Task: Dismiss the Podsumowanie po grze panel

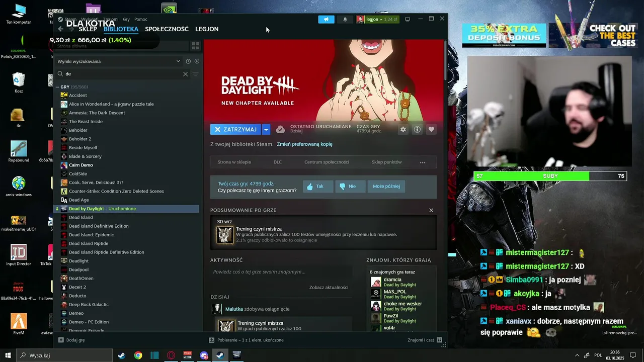Action: tap(431, 210)
